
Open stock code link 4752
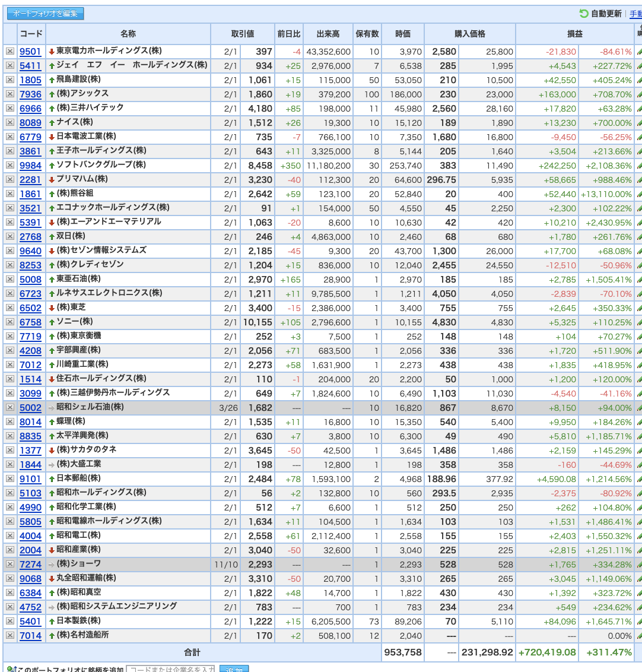tap(30, 607)
